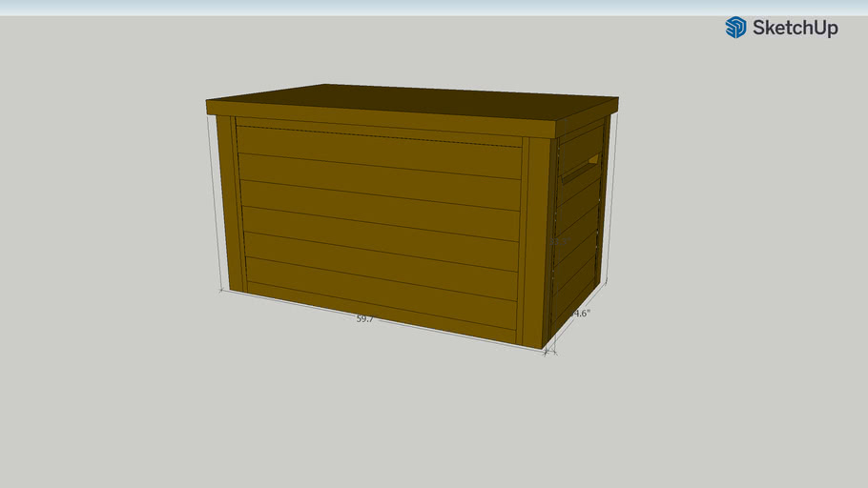Click the SketchUp wordmark text
868x488 pixels.
tap(795, 29)
